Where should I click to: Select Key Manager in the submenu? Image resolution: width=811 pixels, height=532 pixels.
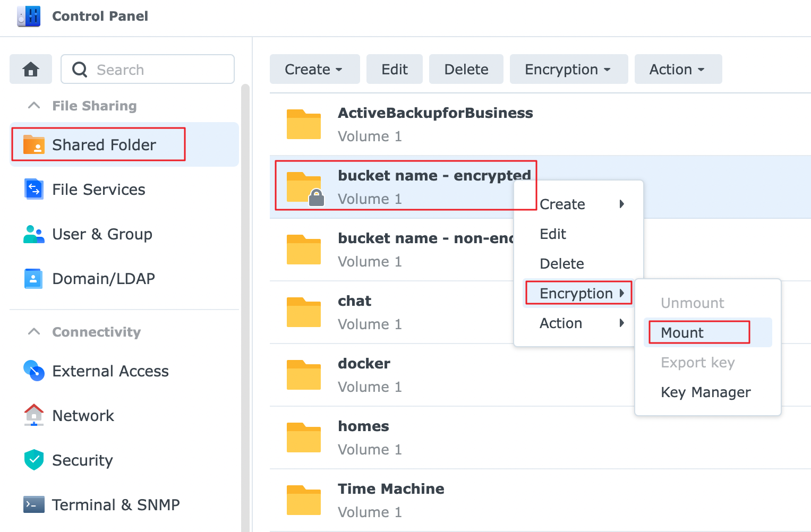(705, 392)
